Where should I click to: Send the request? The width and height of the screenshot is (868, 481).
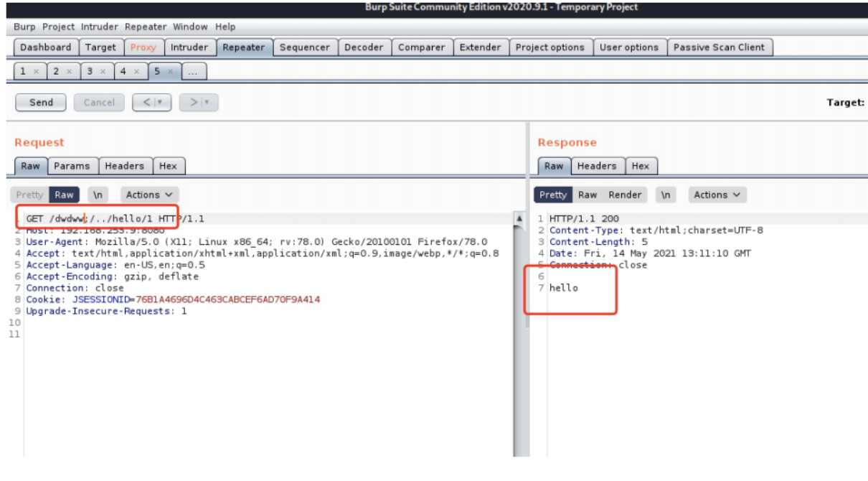click(41, 103)
